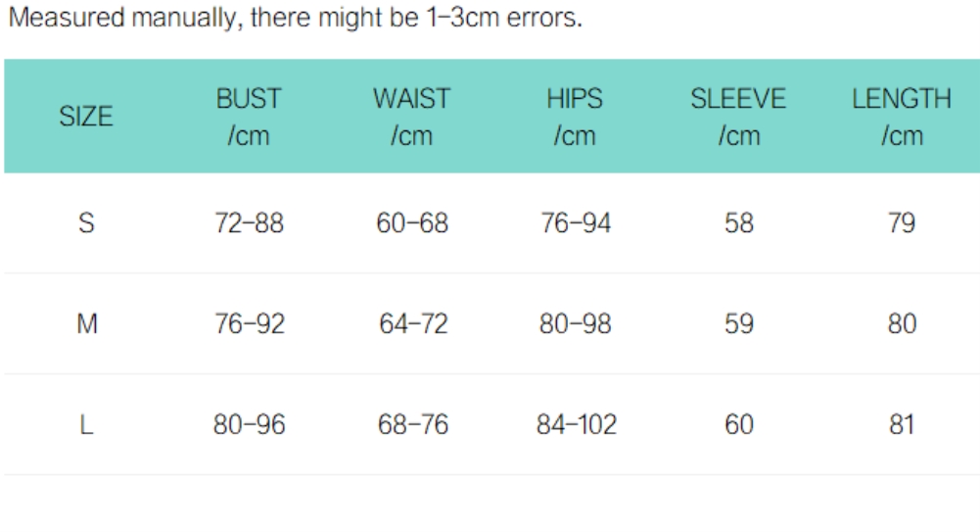Click the SIZE column header
This screenshot has width=980, height=532.
pyautogui.click(x=86, y=118)
